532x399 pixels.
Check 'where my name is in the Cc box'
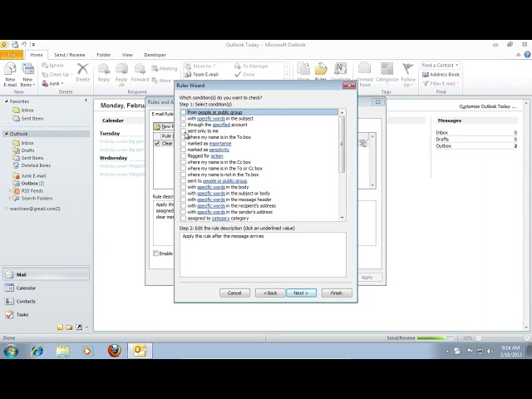tap(183, 162)
